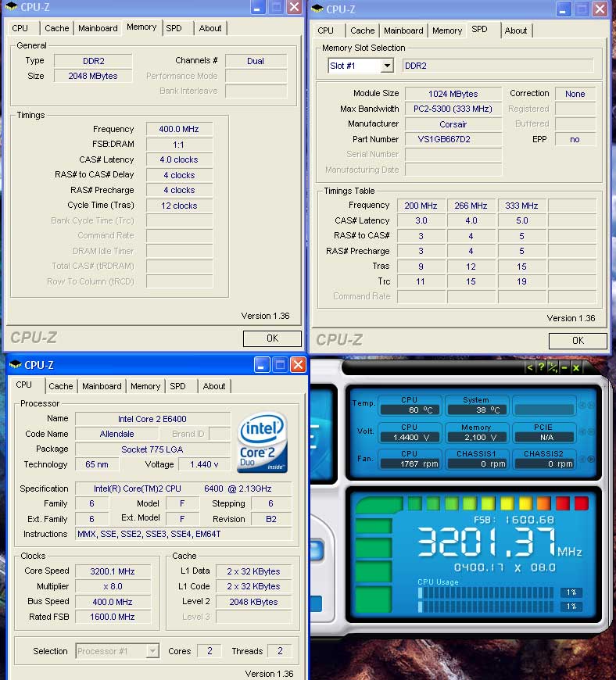
Task: Click the x 8.0 multiplier value
Action: tap(113, 586)
